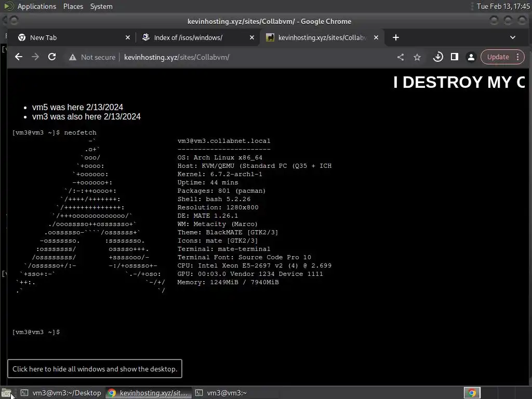Screen dimensions: 532x399
Task: Reload the kevinhosting.xyz page
Action: click(x=52, y=57)
